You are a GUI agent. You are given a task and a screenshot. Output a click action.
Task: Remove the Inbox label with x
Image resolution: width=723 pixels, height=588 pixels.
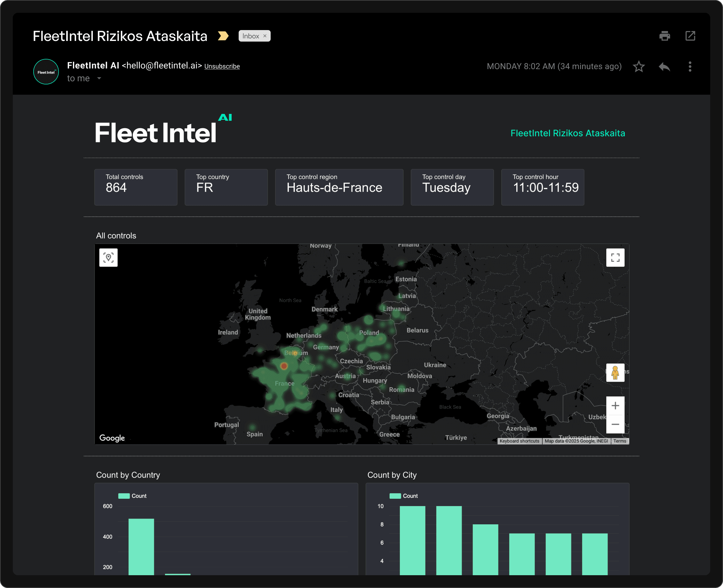[265, 36]
